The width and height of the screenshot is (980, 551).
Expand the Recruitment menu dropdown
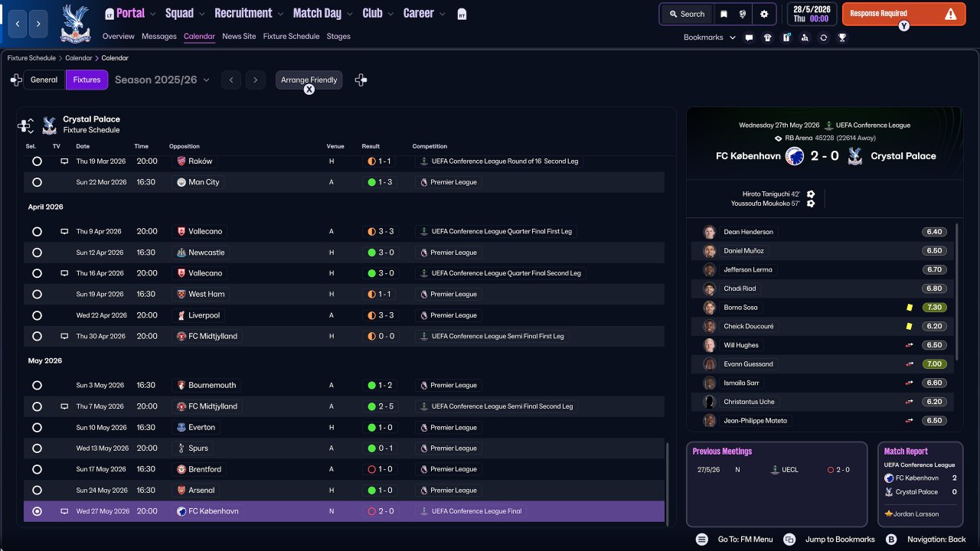[x=279, y=14]
